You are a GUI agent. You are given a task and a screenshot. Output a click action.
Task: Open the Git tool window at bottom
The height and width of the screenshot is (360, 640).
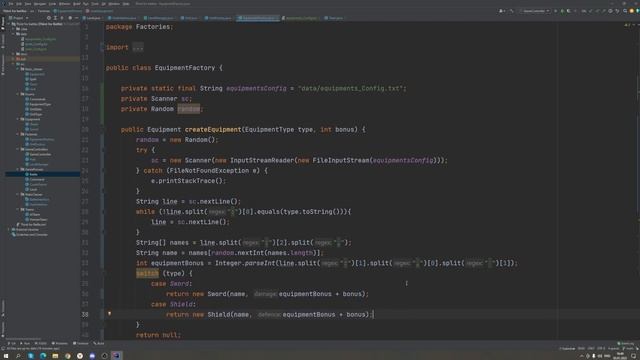tap(12, 343)
